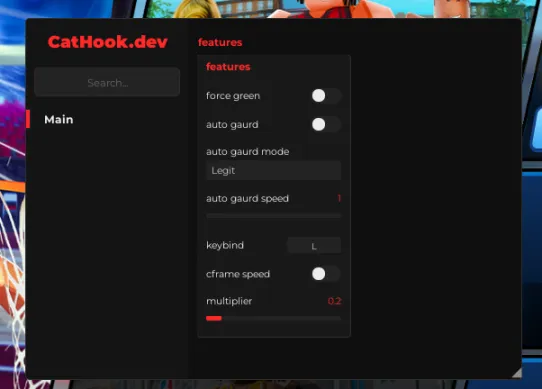Click the auto gaurd speed label
This screenshot has width=542, height=389.
(247, 198)
